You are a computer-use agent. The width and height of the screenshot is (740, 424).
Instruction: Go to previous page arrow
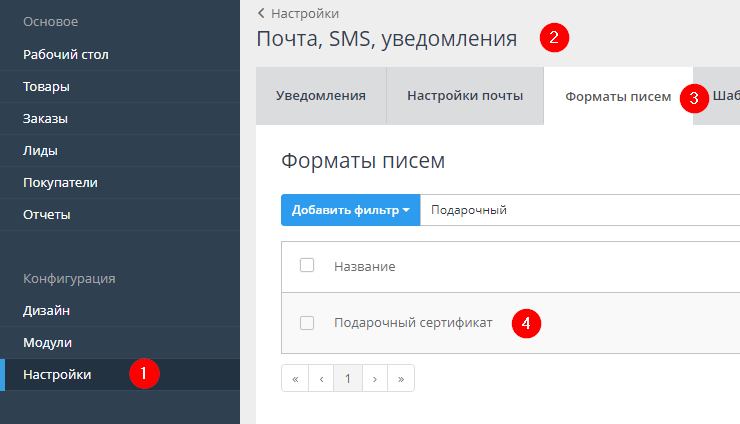(x=321, y=379)
